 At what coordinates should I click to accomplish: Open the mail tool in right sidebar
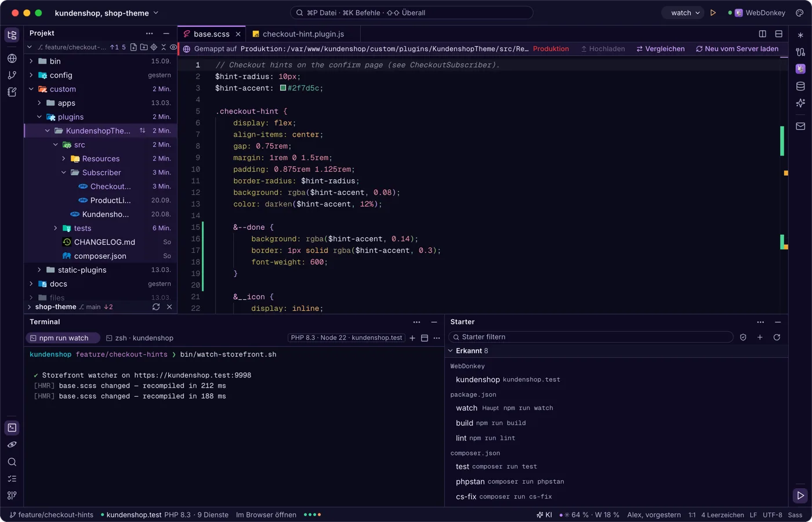pos(800,126)
